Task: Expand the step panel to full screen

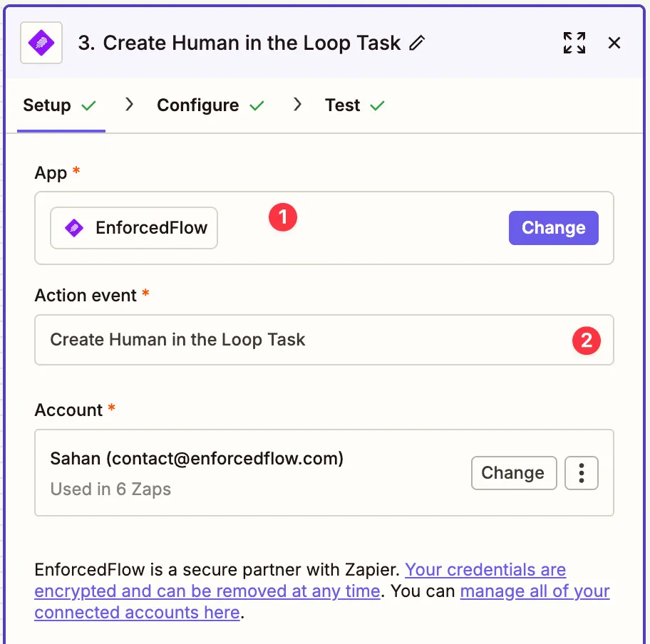Action: coord(574,43)
